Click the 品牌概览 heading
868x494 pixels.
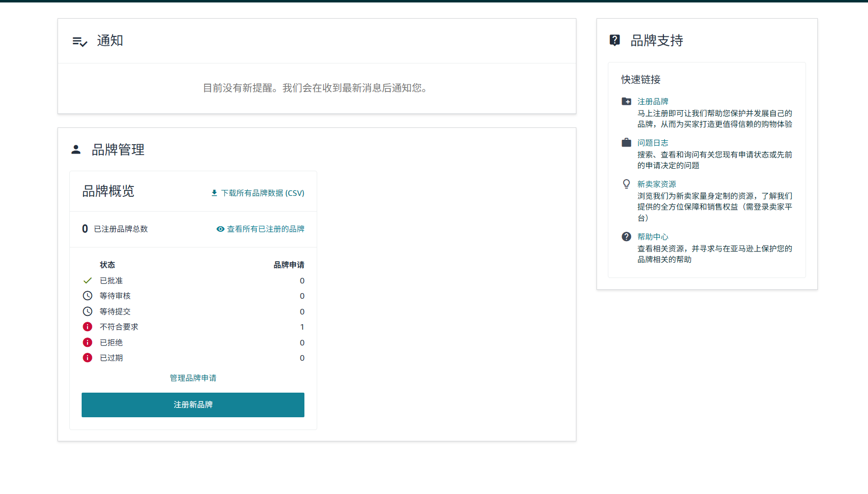108,191
